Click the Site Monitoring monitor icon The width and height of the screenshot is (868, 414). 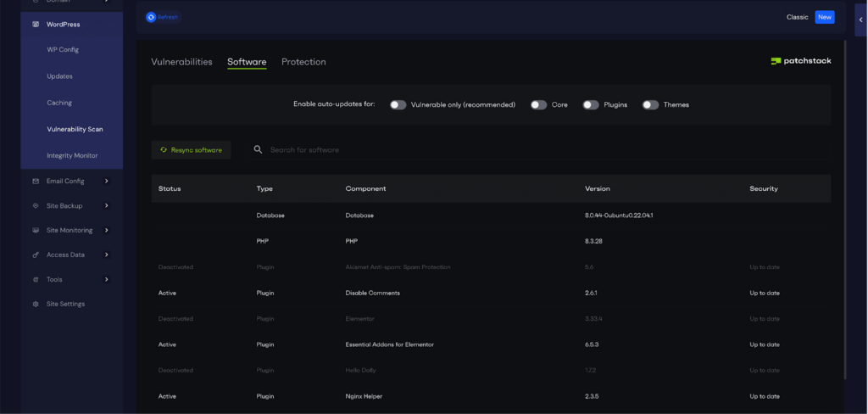[36, 230]
